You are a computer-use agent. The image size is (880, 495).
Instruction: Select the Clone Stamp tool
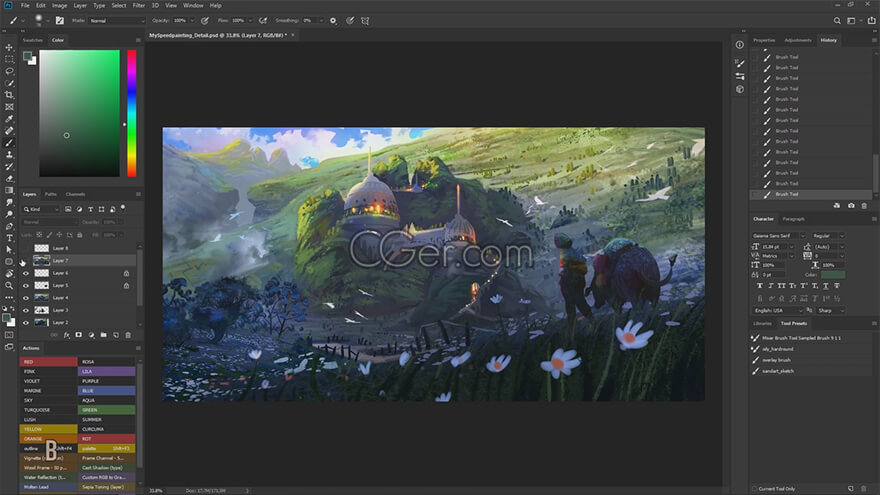click(x=9, y=155)
